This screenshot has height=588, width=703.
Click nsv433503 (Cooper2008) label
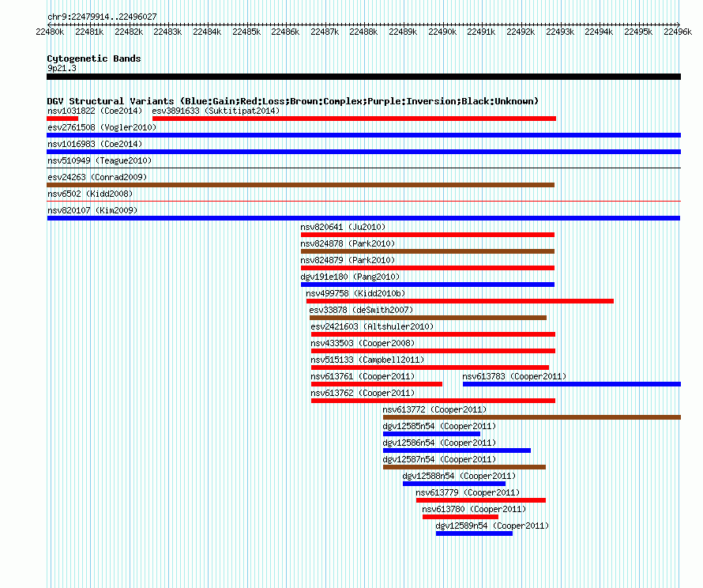pos(363,343)
